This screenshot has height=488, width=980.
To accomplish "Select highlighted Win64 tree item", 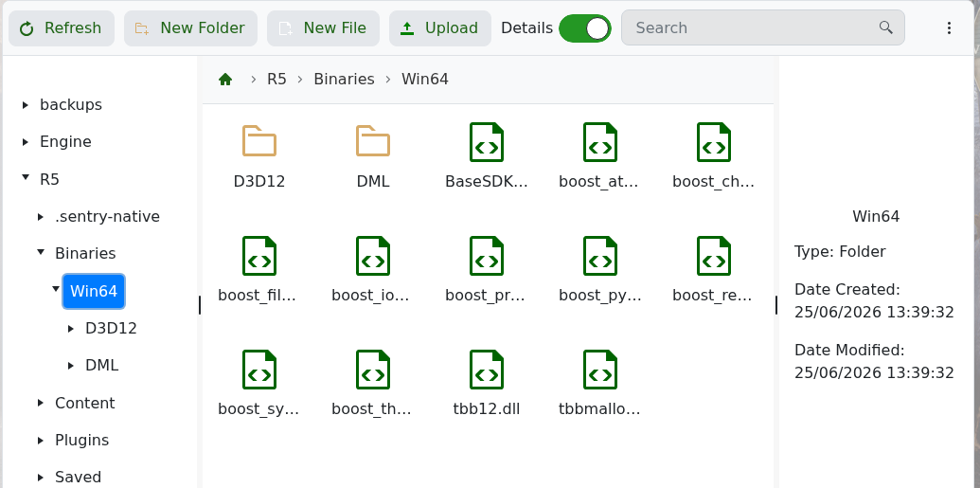I will click(94, 291).
